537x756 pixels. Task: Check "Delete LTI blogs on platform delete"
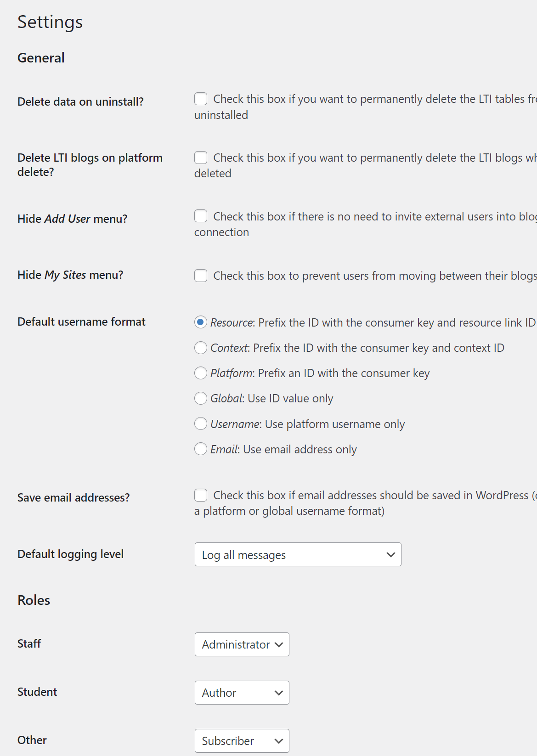201,157
